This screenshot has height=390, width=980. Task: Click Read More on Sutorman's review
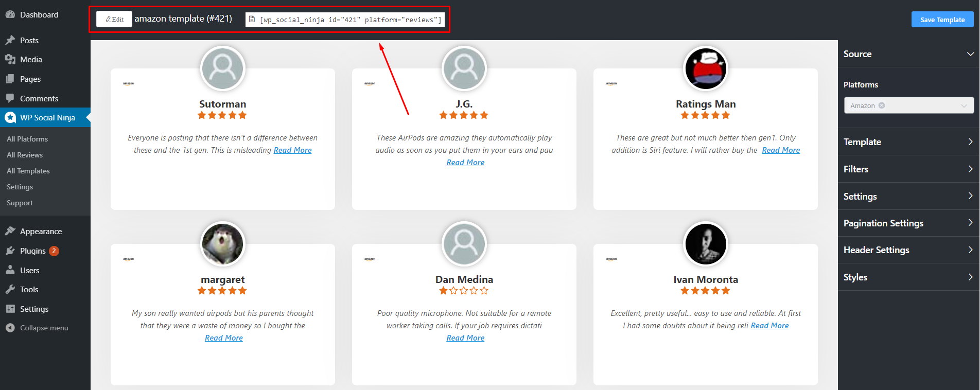[x=292, y=150]
